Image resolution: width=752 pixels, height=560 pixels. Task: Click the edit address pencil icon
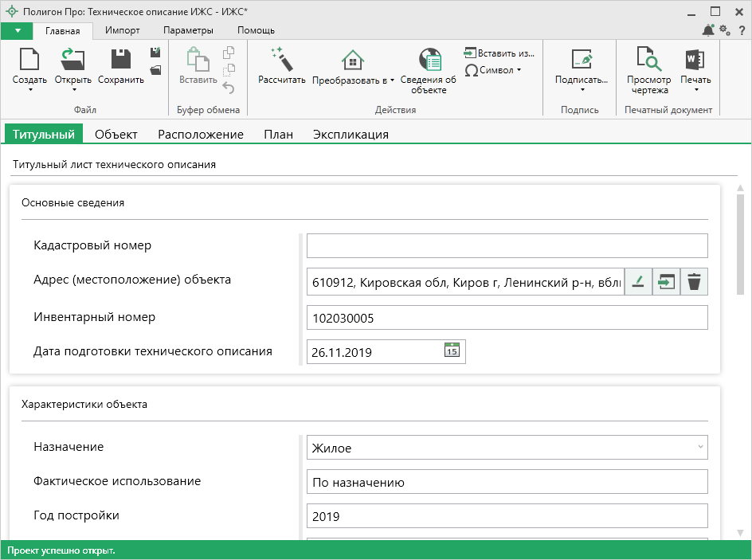point(637,282)
